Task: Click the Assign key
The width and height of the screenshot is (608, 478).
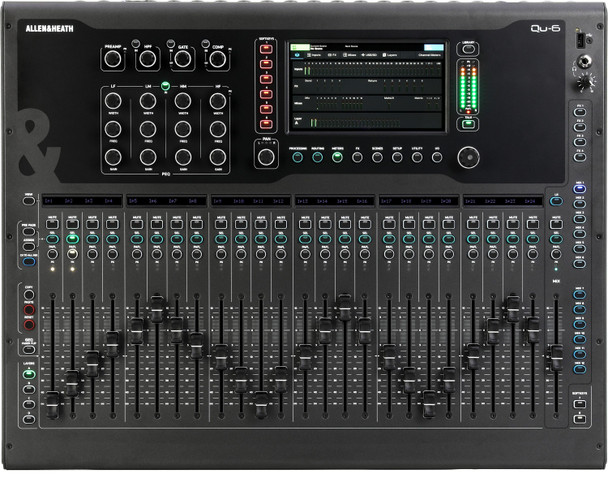Action: coord(29,247)
